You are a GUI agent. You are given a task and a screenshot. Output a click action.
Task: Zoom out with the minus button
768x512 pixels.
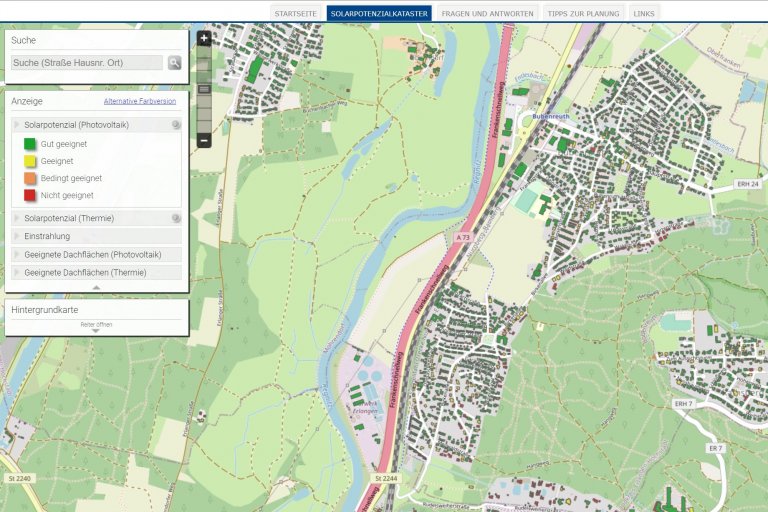(204, 140)
